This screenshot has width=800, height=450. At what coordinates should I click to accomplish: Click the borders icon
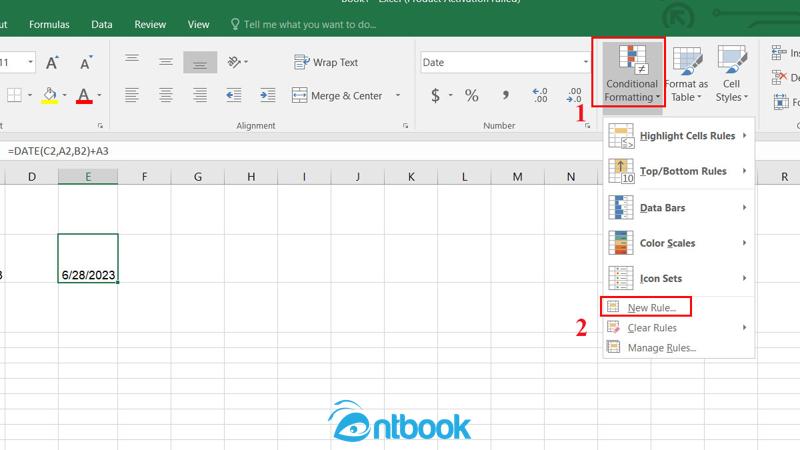tap(14, 95)
